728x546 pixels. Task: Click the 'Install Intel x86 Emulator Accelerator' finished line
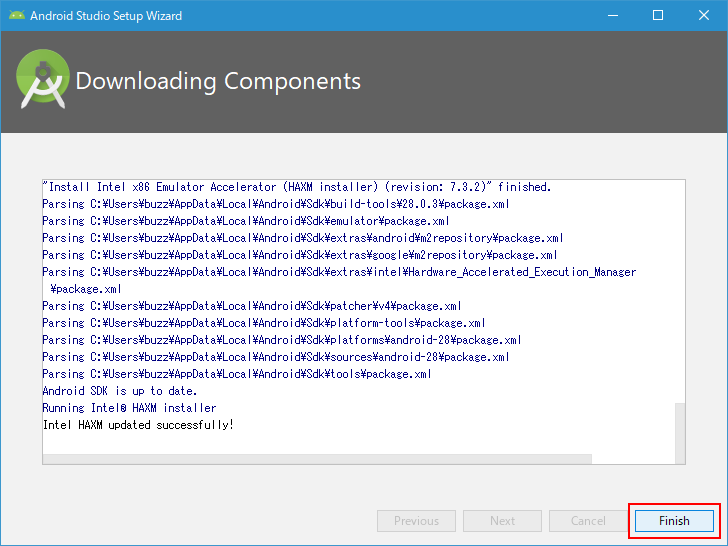click(297, 187)
